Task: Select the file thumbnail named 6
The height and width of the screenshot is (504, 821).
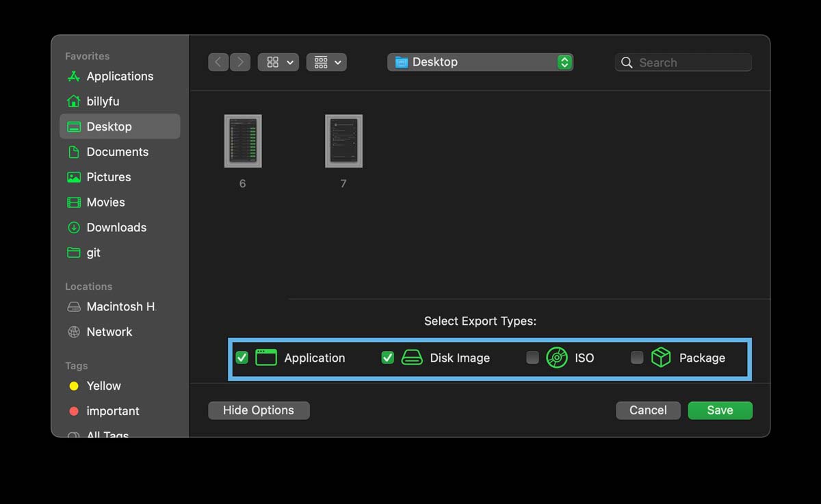Action: coord(243,141)
